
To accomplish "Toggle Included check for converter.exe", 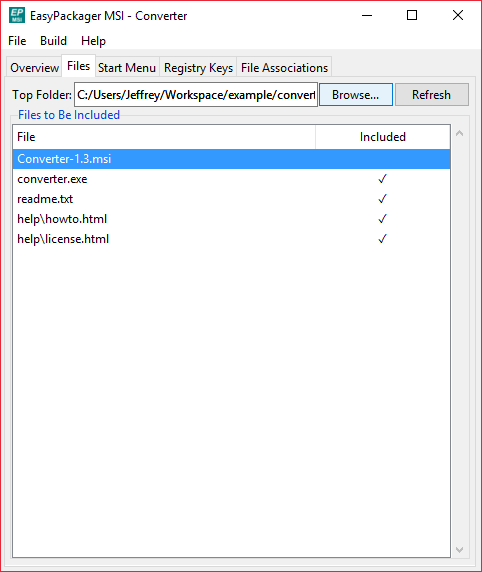I will click(382, 179).
